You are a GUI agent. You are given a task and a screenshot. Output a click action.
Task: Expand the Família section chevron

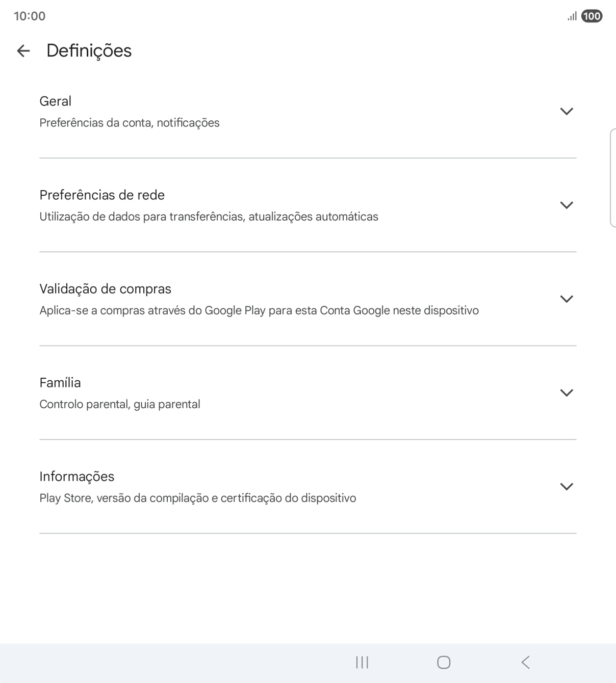tap(567, 392)
